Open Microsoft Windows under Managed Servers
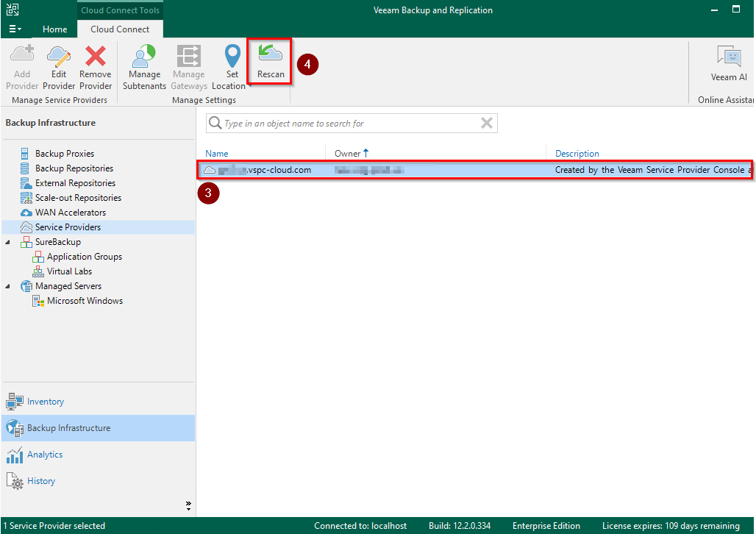Screen dimensions: 756x534 point(85,301)
